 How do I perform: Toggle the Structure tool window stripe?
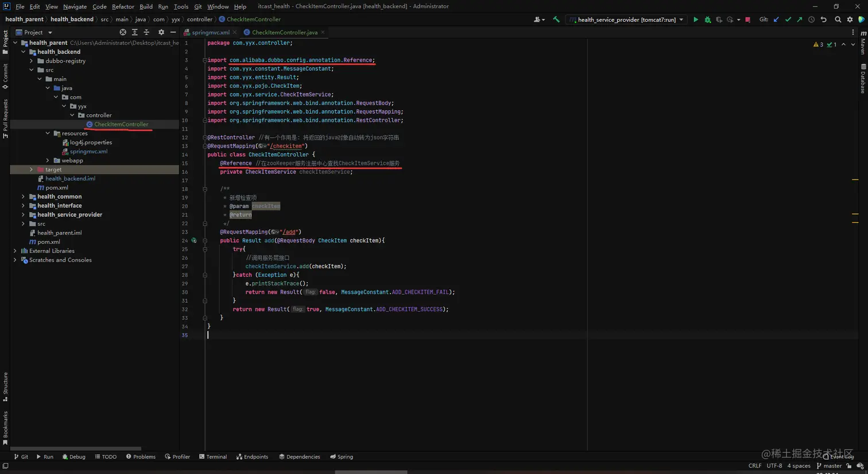[x=5, y=386]
